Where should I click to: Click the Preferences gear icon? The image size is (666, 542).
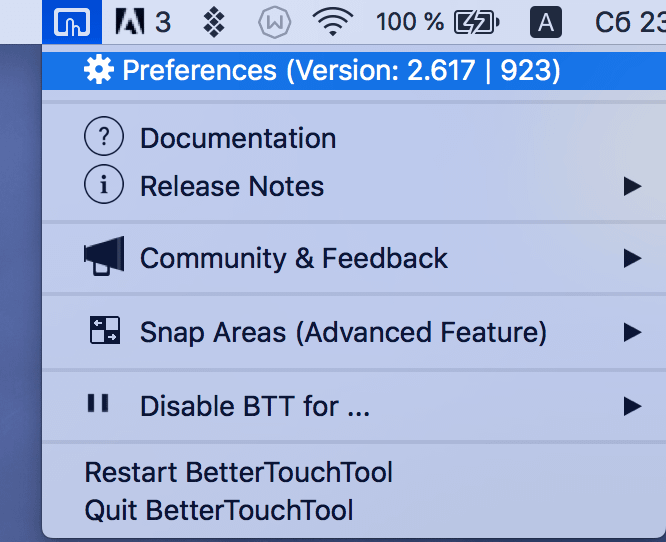point(98,70)
